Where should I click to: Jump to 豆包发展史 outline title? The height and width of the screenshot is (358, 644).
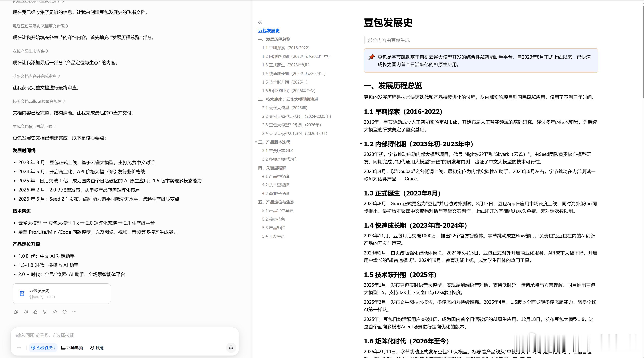click(269, 31)
